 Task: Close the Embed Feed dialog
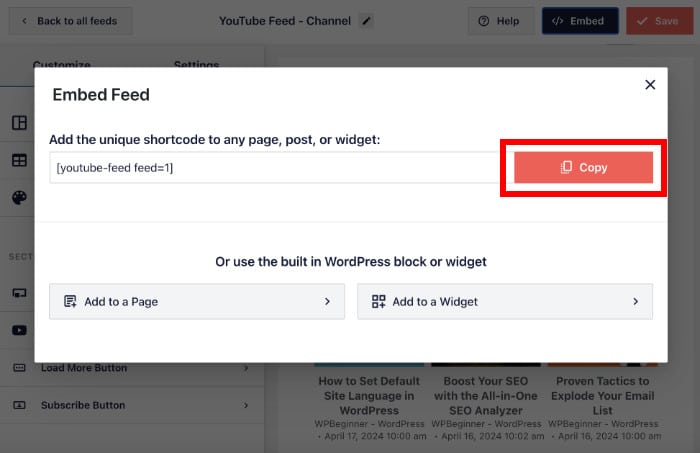tap(650, 85)
